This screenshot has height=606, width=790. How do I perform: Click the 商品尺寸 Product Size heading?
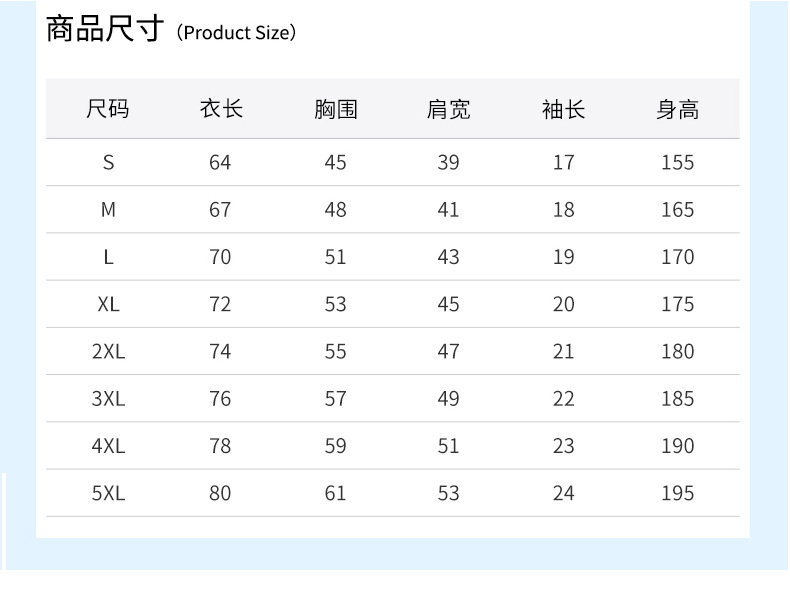171,29
